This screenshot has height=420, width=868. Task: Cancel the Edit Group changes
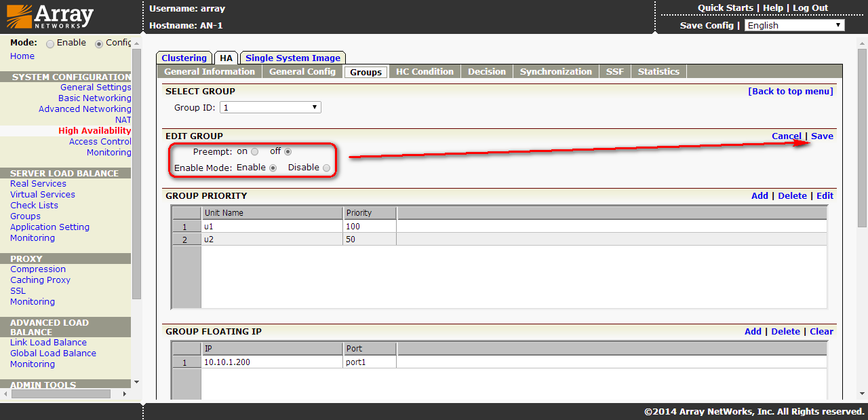(x=787, y=136)
